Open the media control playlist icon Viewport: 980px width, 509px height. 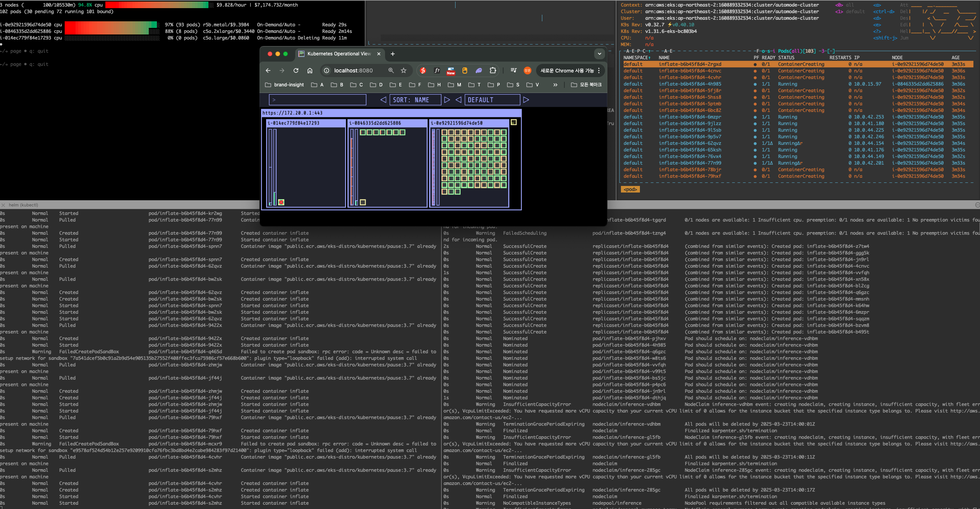click(x=514, y=71)
